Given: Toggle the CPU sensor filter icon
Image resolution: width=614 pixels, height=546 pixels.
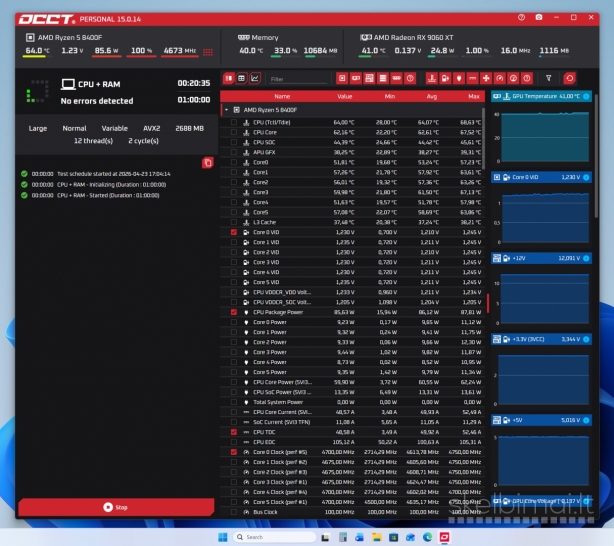Looking at the screenshot, I should click(342, 78).
